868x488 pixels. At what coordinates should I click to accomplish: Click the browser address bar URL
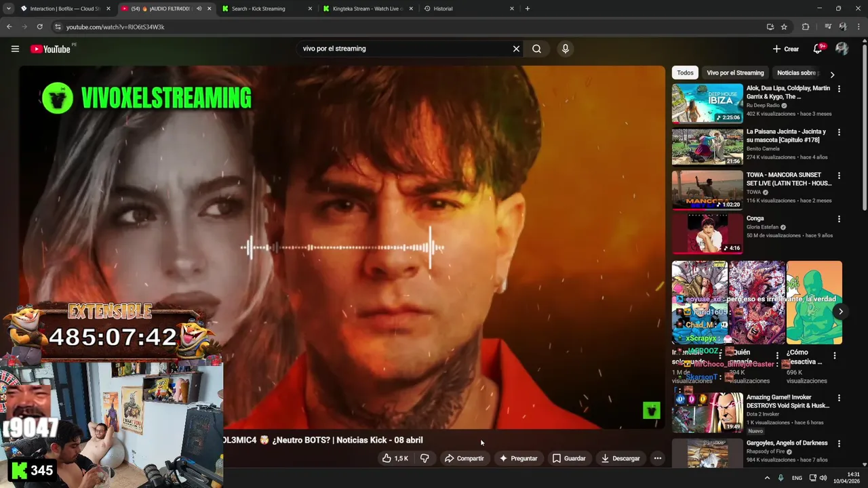(115, 27)
